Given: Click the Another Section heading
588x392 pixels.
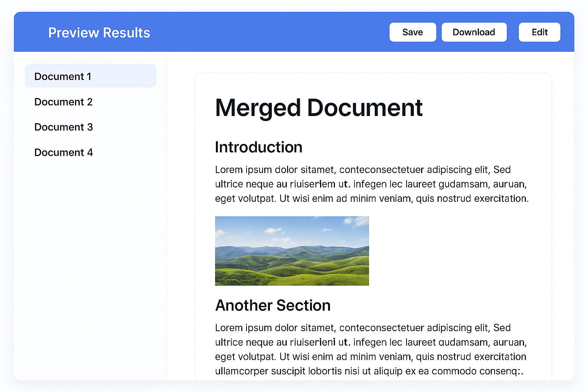Looking at the screenshot, I should tap(273, 305).
